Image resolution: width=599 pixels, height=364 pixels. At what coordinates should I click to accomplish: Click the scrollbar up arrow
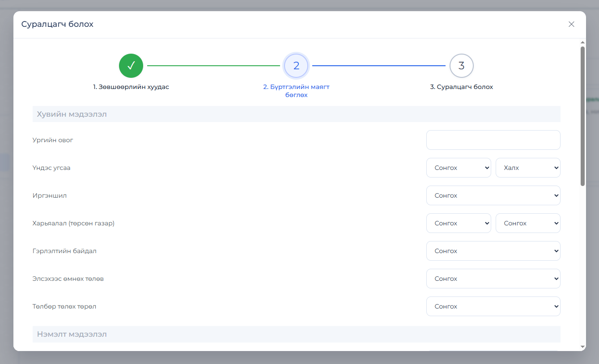point(582,42)
